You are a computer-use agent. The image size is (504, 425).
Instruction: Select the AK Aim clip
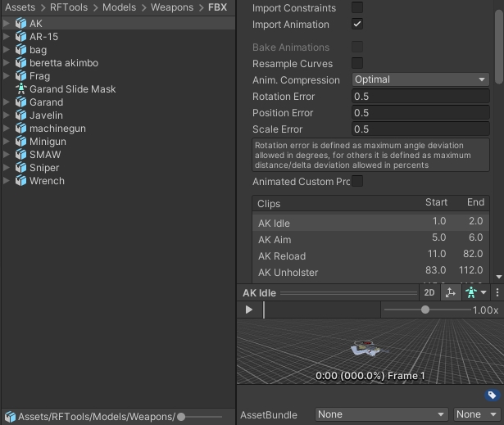[x=371, y=239]
